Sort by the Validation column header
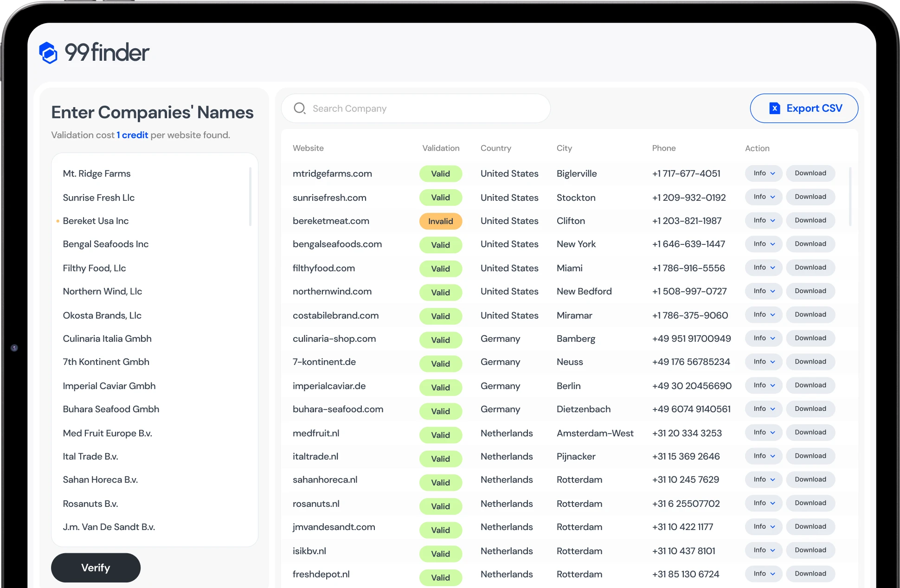Image resolution: width=900 pixels, height=588 pixels. click(440, 148)
